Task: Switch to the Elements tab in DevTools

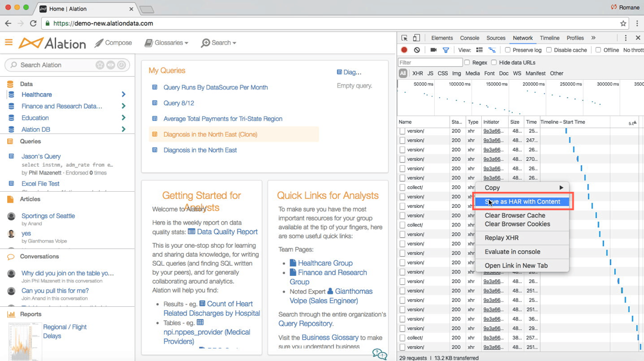Action: point(442,38)
